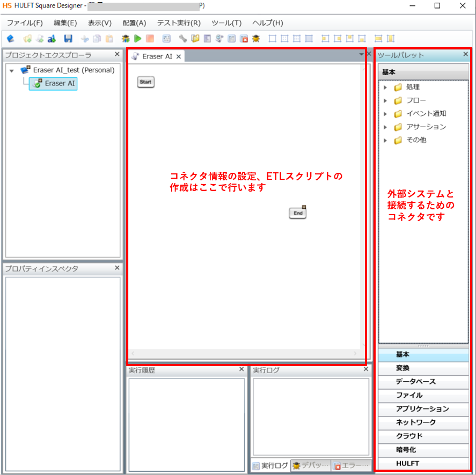Open the 表示(V) menu

(100, 23)
